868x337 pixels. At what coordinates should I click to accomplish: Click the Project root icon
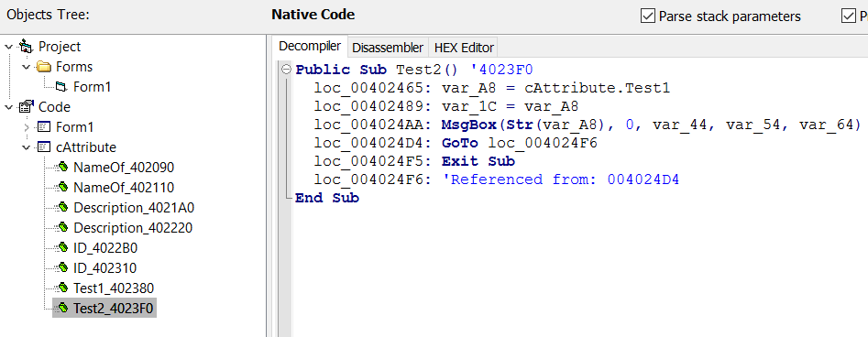pos(26,47)
